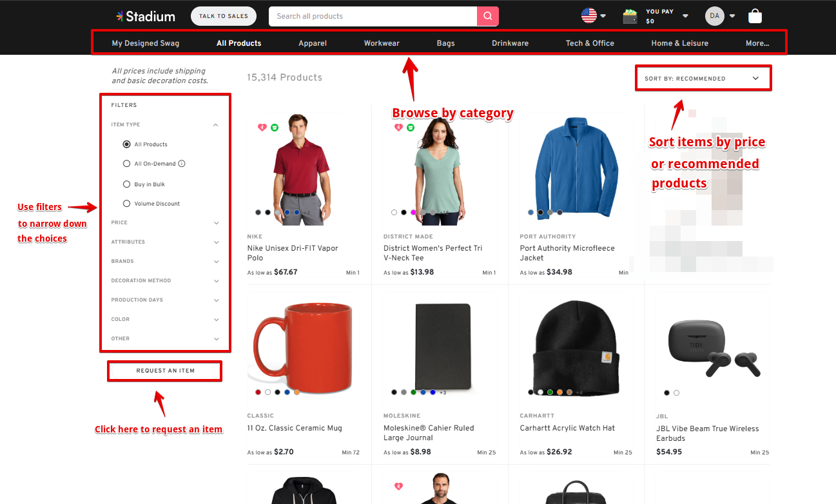Expand the Price filter
This screenshot has height=504, width=836.
coord(165,222)
